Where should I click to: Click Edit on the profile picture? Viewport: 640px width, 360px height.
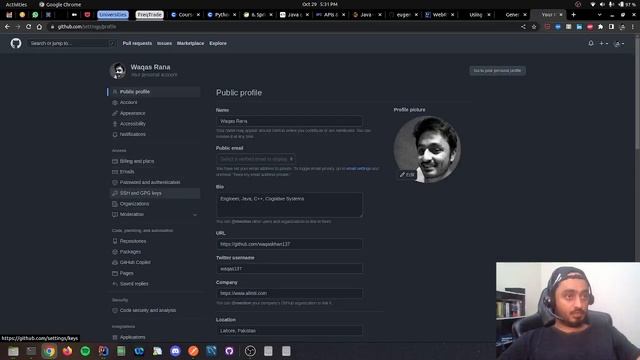(x=407, y=175)
